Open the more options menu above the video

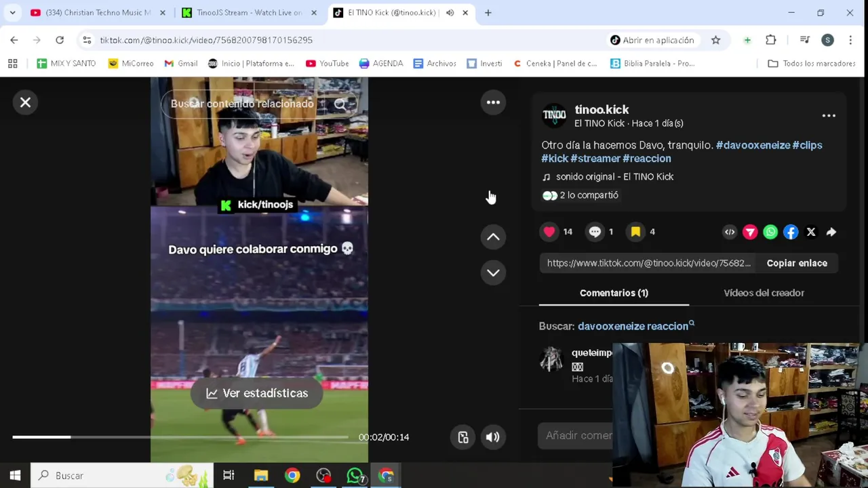[x=493, y=102]
